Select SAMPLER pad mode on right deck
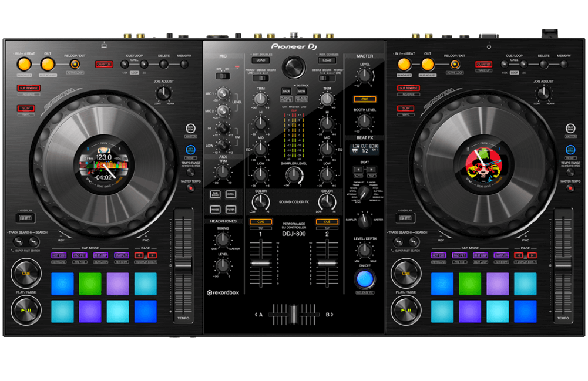The height and width of the screenshot is (381, 588). click(x=500, y=255)
